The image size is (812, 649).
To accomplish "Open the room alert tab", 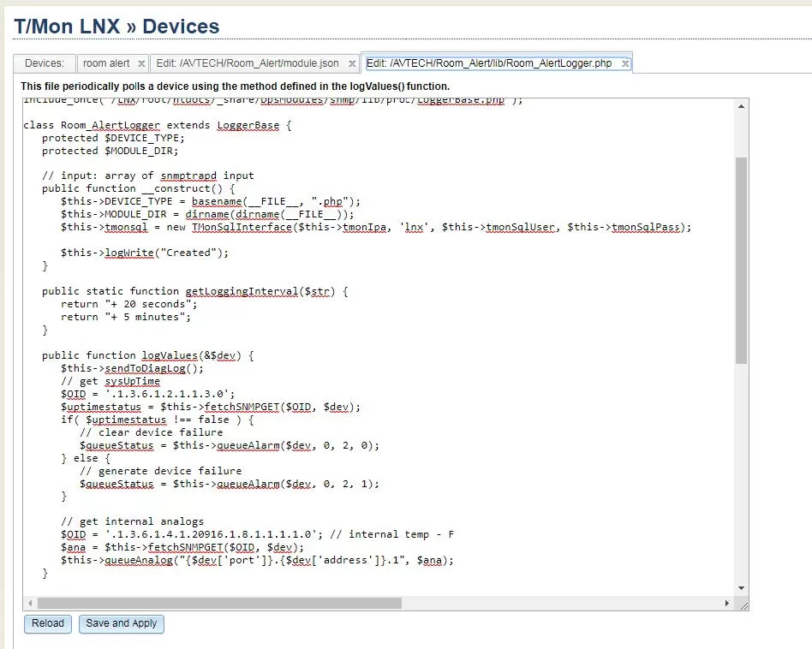I will [x=106, y=63].
